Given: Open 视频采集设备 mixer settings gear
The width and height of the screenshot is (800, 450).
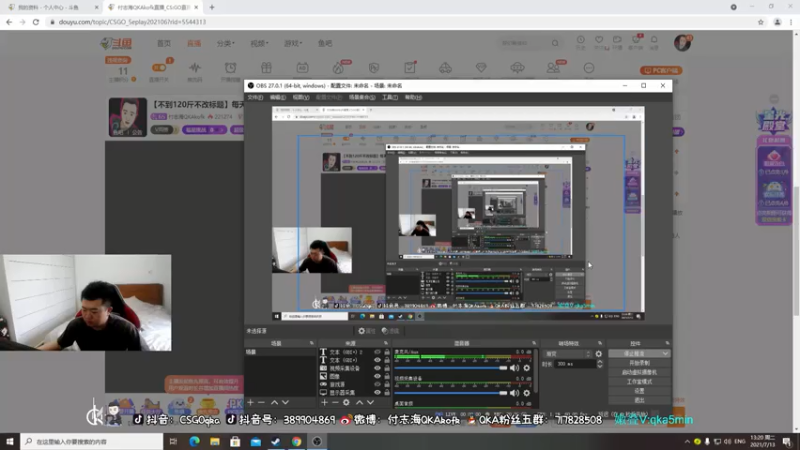Looking at the screenshot, I should (527, 393).
